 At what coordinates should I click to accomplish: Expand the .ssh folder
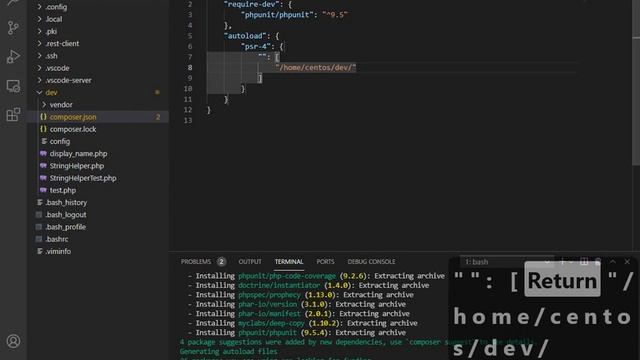[x=39, y=56]
